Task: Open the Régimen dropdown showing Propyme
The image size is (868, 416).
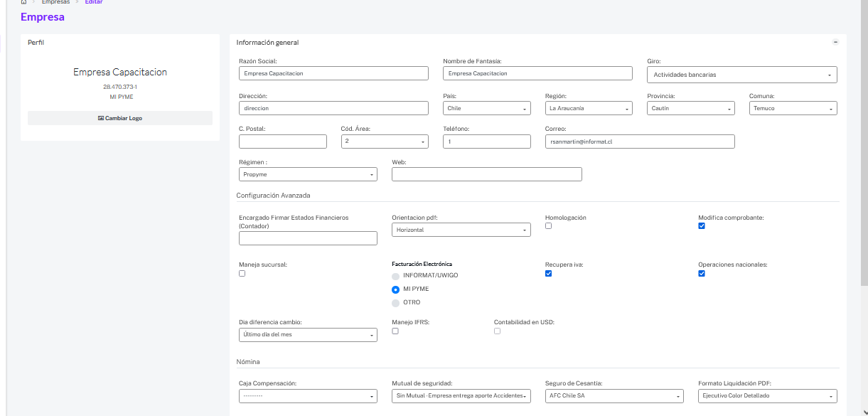Action: tap(308, 174)
